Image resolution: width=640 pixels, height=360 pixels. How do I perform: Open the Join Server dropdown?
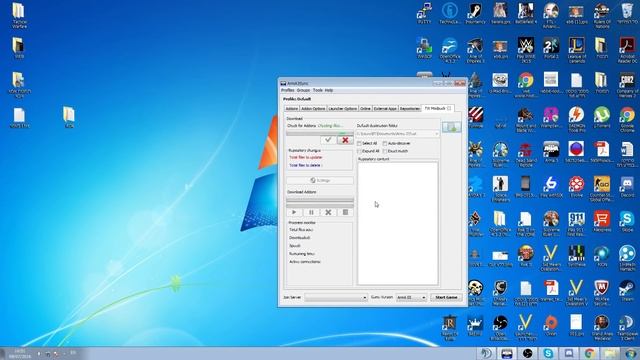coord(336,298)
